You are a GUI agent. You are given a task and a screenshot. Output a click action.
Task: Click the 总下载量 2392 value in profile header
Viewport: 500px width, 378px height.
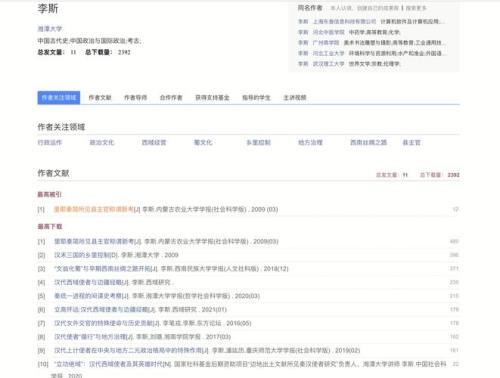(124, 52)
